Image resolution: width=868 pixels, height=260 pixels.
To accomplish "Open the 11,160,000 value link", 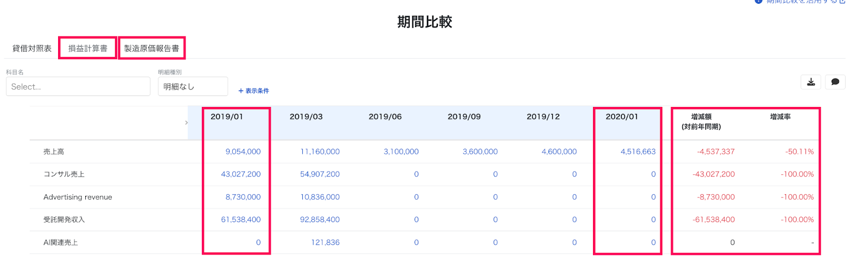I will pyautogui.click(x=320, y=152).
